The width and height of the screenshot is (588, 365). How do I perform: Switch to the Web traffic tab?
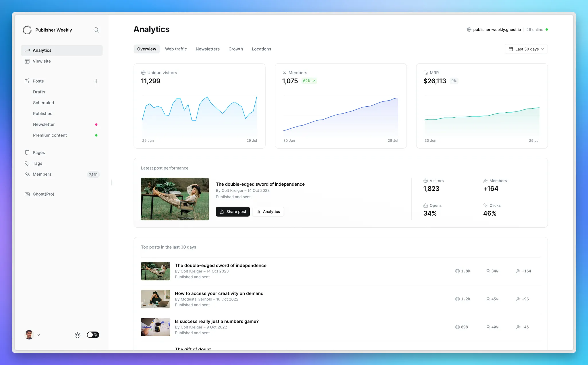176,49
